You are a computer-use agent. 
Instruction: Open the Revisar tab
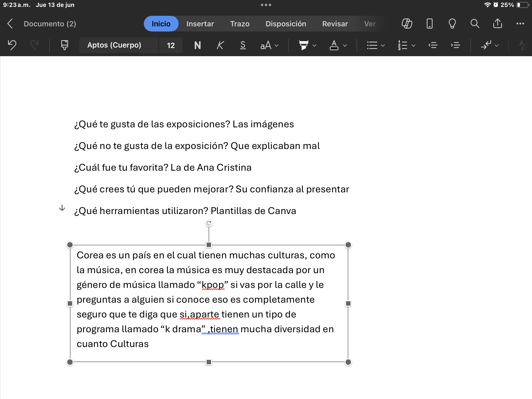tap(335, 24)
